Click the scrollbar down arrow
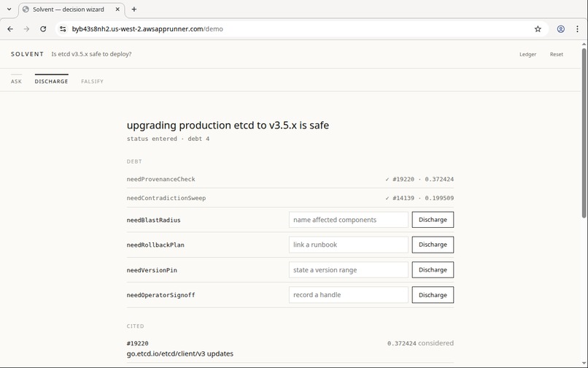The image size is (588, 368). pos(584,364)
